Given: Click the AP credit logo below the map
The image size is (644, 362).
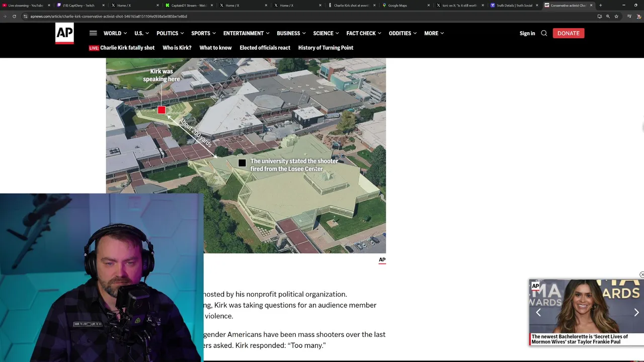Looking at the screenshot, I should [382, 260].
